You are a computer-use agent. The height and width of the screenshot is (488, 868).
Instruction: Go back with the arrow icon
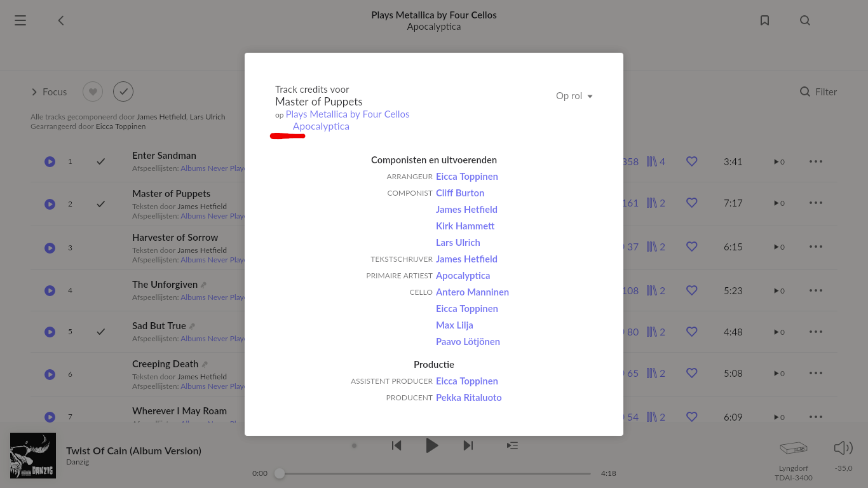tap(61, 20)
